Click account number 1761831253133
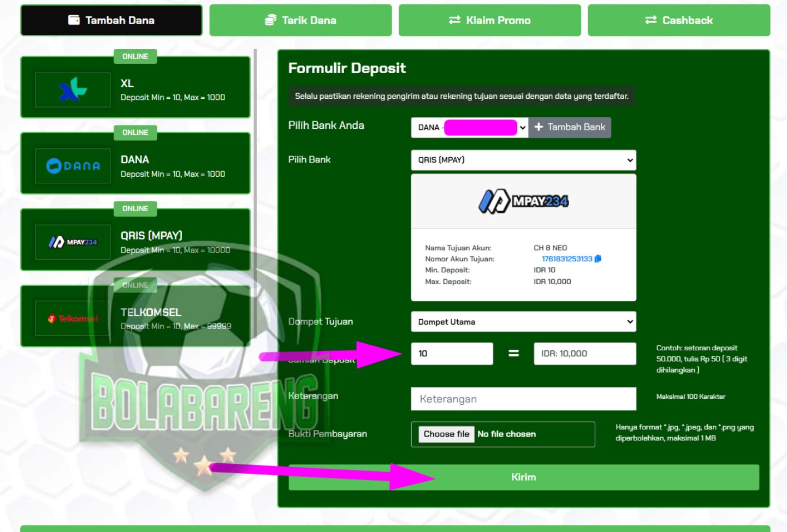 (567, 259)
